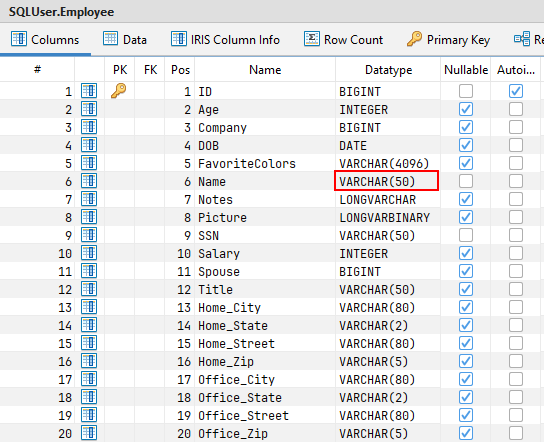Sort by the Name column header

pos(265,70)
